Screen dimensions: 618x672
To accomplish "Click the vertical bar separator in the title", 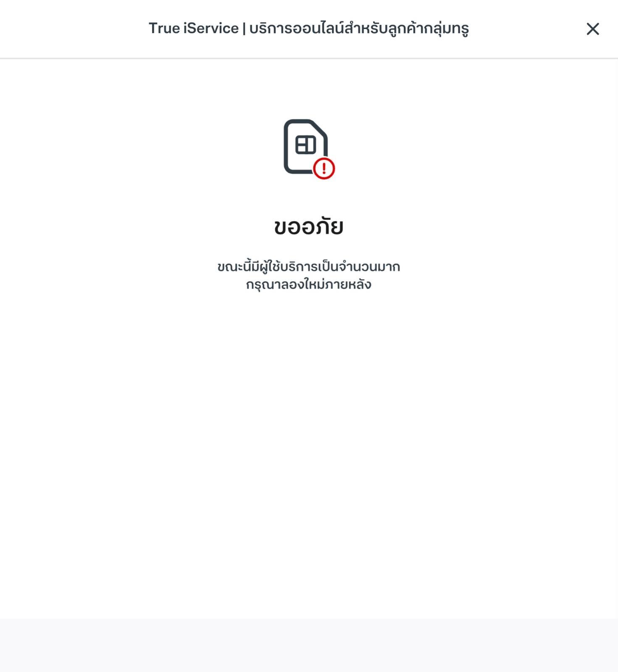I will click(x=244, y=29).
